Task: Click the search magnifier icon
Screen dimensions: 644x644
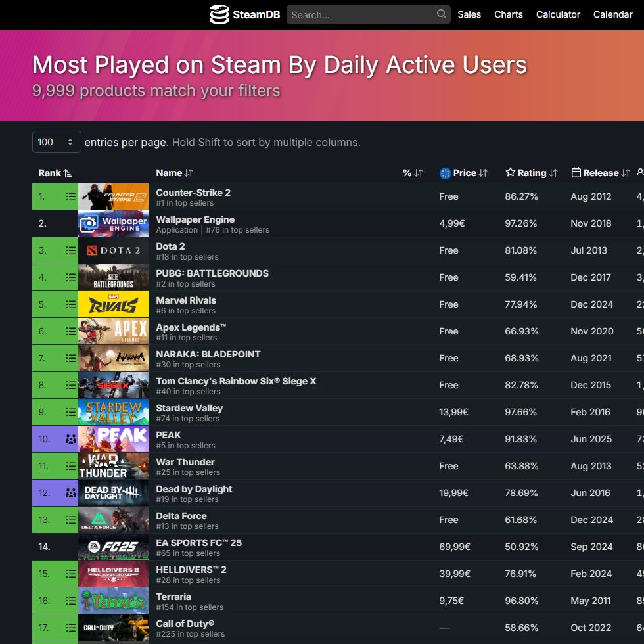Action: pos(441,14)
